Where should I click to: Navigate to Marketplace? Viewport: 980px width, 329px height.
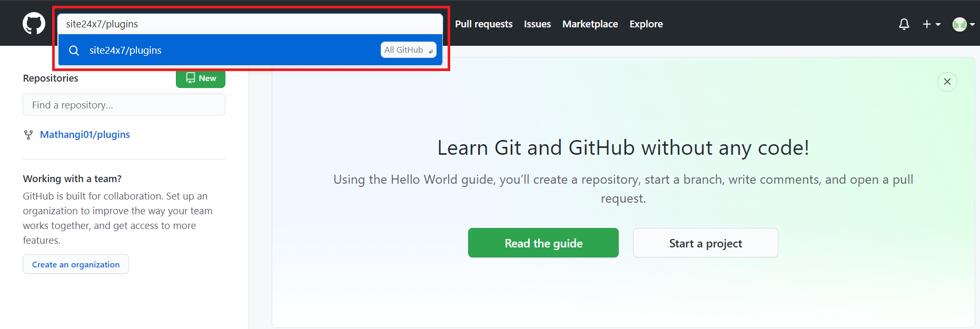(x=590, y=24)
